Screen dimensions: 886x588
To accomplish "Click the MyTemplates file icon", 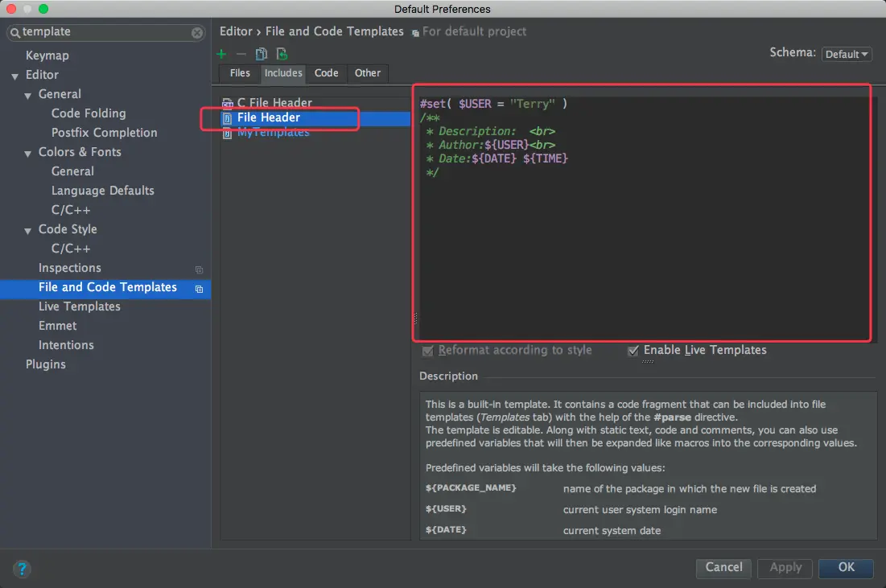I will (x=227, y=134).
